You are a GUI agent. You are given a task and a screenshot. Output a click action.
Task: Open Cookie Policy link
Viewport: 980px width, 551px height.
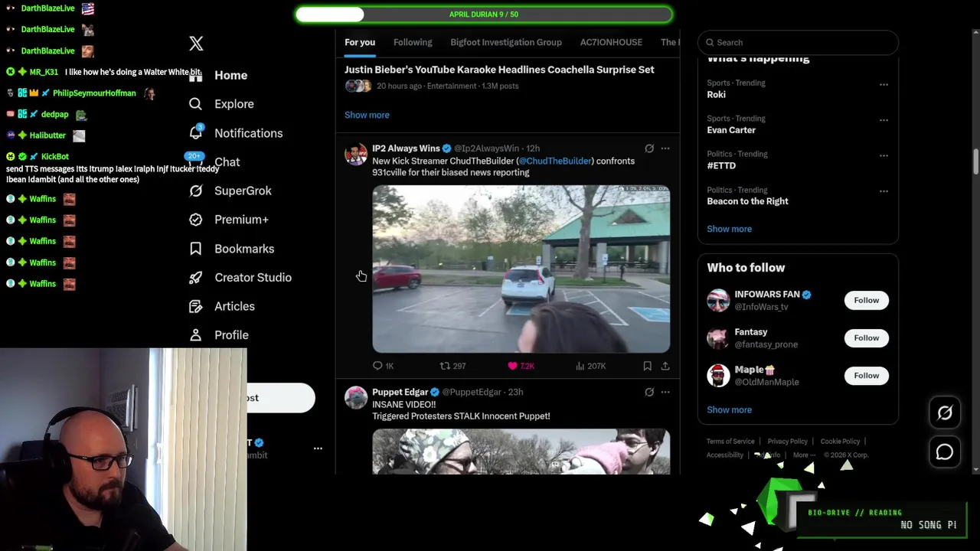841,442
